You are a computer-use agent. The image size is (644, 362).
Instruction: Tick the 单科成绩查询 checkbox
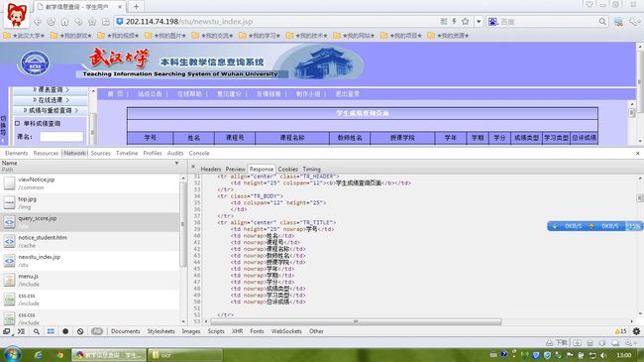17,123
